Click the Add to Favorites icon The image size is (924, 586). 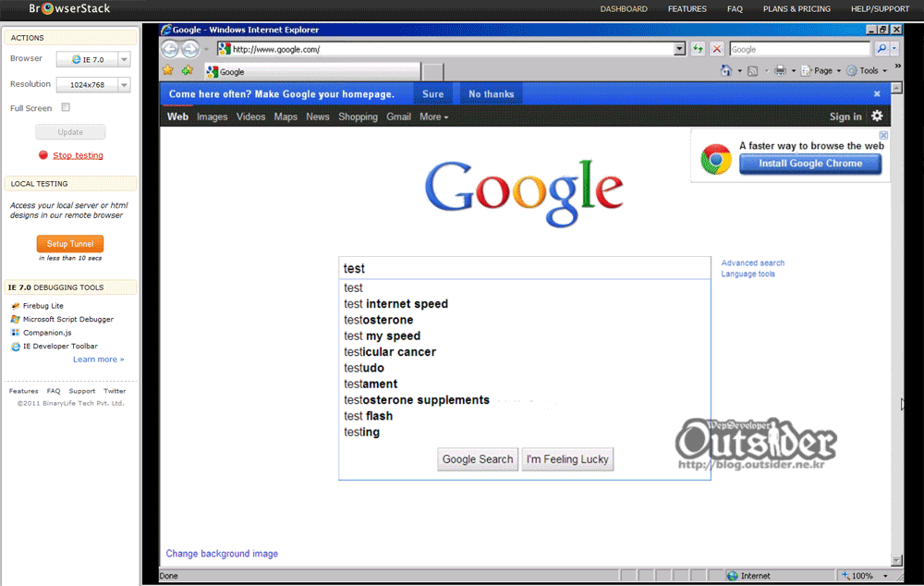188,71
